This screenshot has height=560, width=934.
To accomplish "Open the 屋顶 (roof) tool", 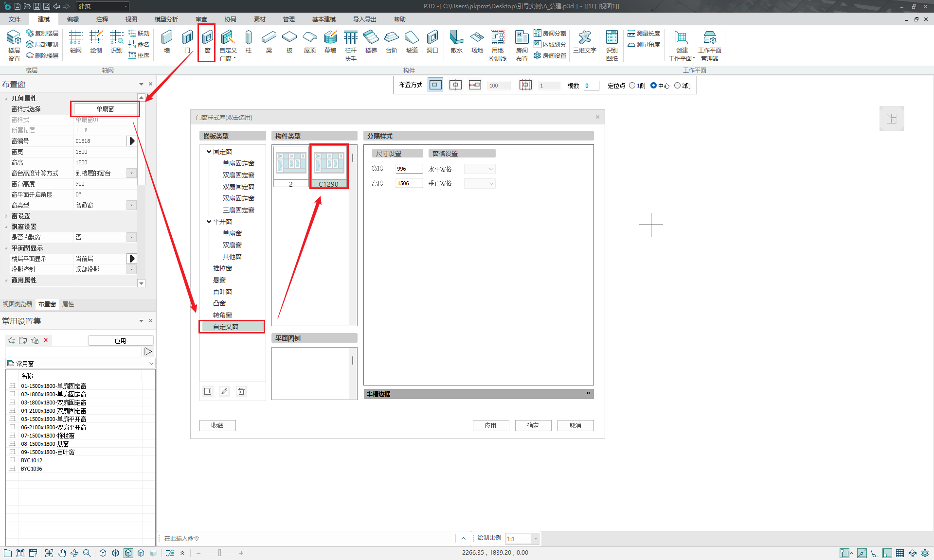I will (310, 42).
